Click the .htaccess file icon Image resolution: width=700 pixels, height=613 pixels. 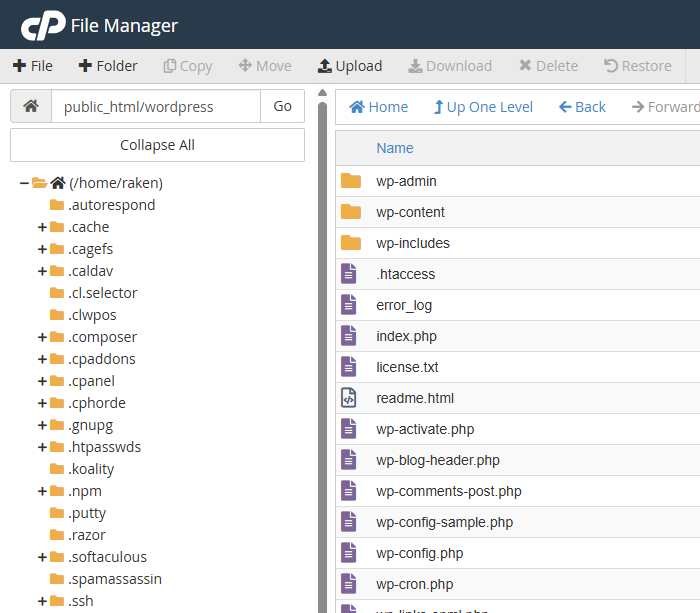(x=349, y=274)
